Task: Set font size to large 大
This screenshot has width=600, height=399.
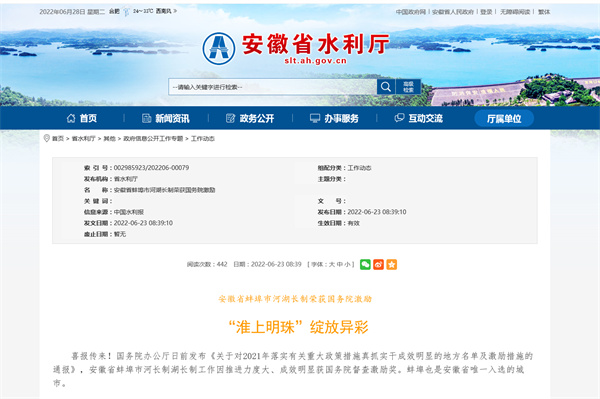Action: [332, 264]
